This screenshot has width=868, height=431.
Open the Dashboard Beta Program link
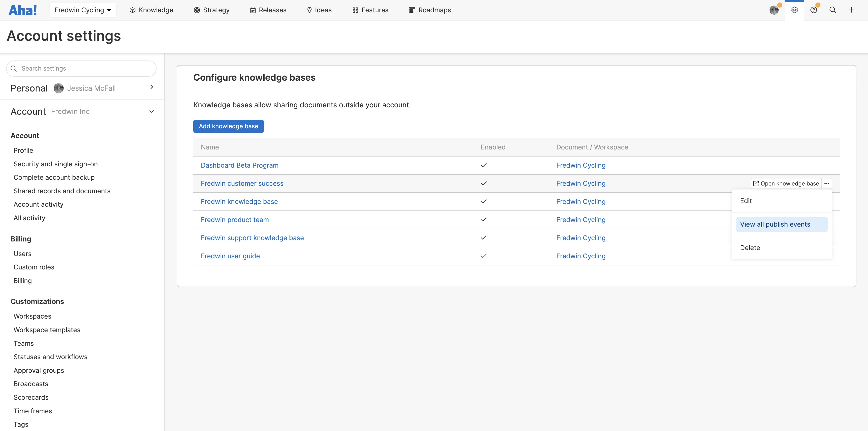click(x=239, y=165)
